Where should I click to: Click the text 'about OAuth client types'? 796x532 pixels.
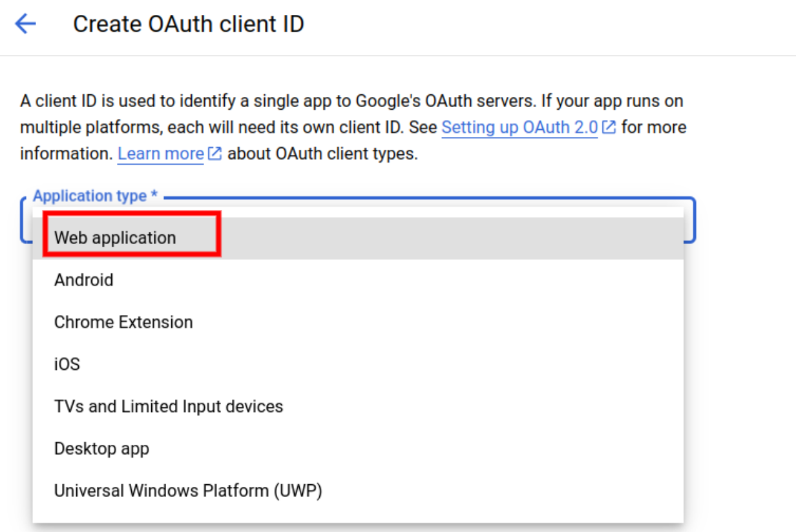click(322, 154)
